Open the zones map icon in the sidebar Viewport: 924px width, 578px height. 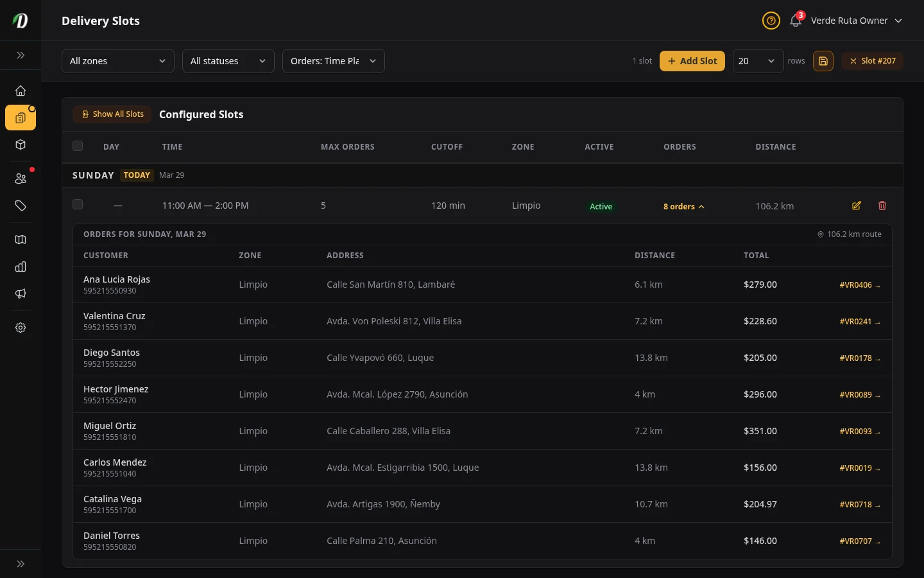[21, 240]
